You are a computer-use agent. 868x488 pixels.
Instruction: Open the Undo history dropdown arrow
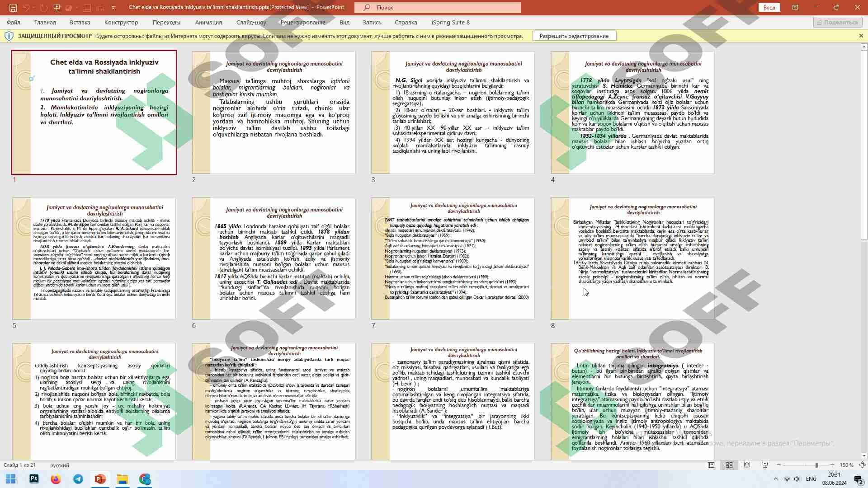coord(34,8)
